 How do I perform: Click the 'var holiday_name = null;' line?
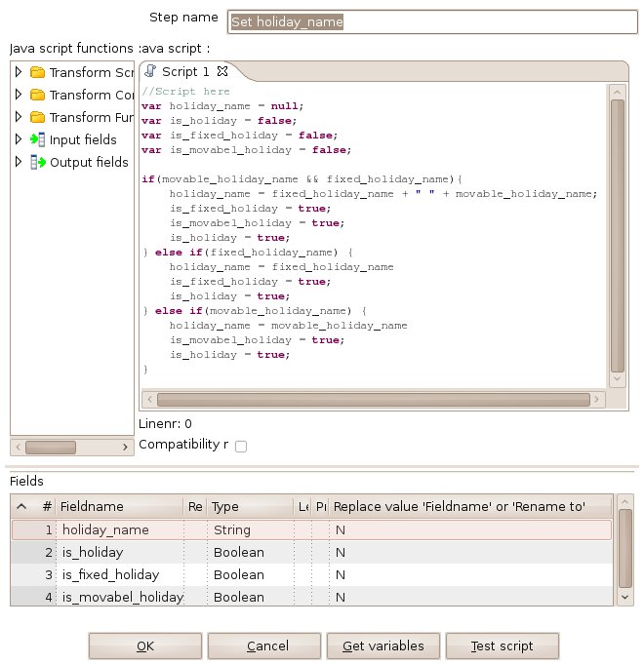(222, 106)
